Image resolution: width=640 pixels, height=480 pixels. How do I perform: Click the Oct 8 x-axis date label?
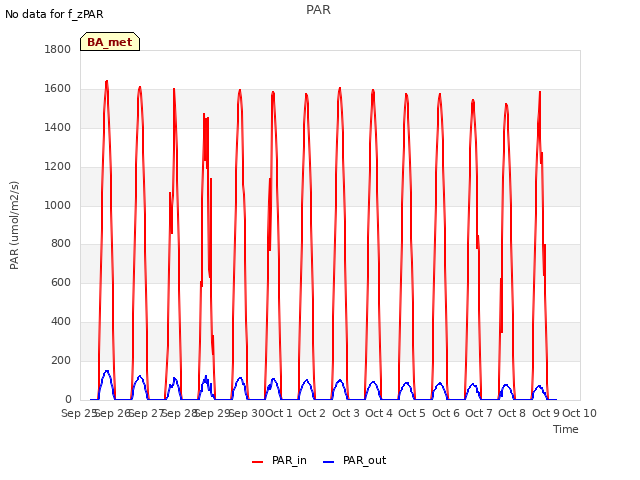coord(512,413)
